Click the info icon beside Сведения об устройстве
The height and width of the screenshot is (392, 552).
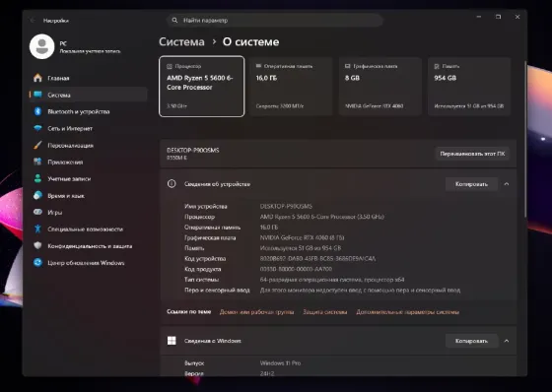[x=172, y=183]
